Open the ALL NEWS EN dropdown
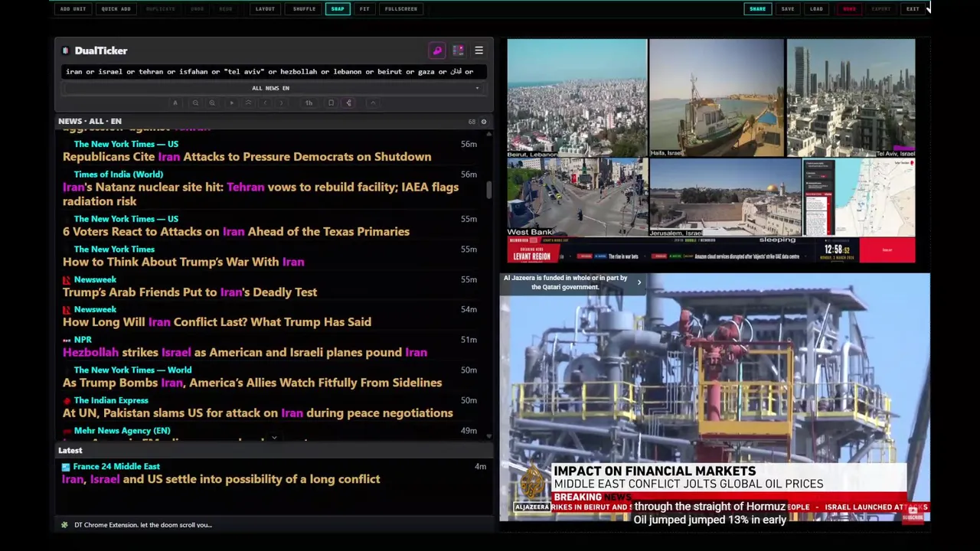This screenshot has height=551, width=980. click(x=271, y=88)
